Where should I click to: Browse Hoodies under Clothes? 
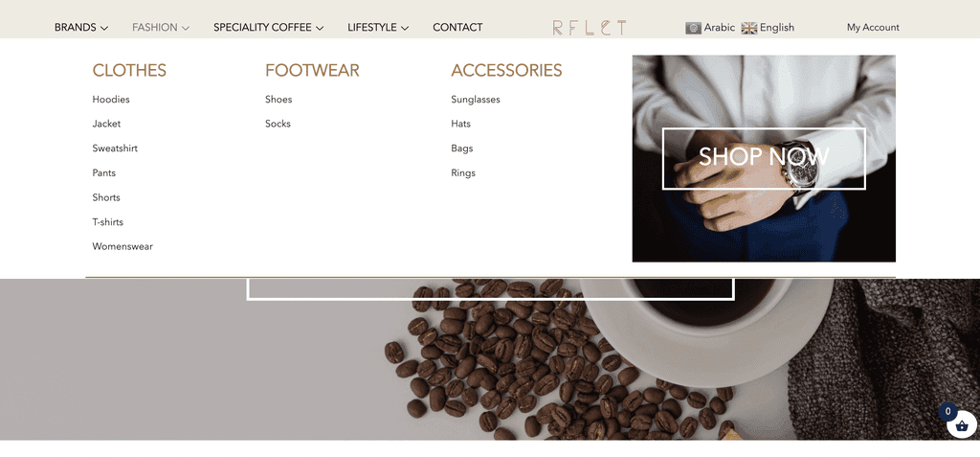coord(111,100)
